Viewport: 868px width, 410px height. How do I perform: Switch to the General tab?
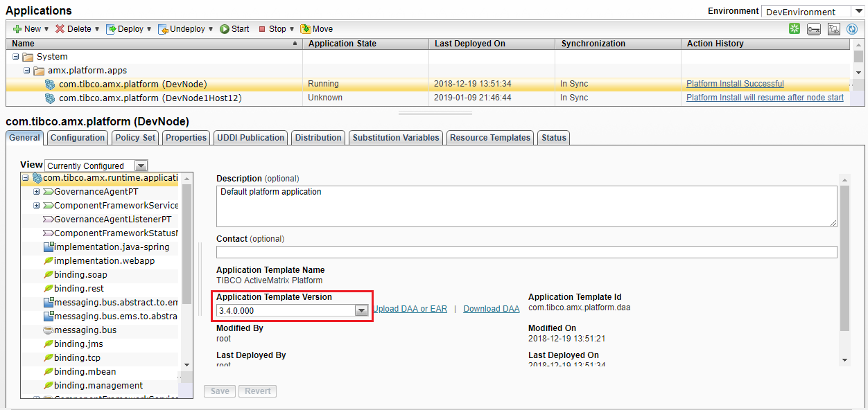pos(24,138)
